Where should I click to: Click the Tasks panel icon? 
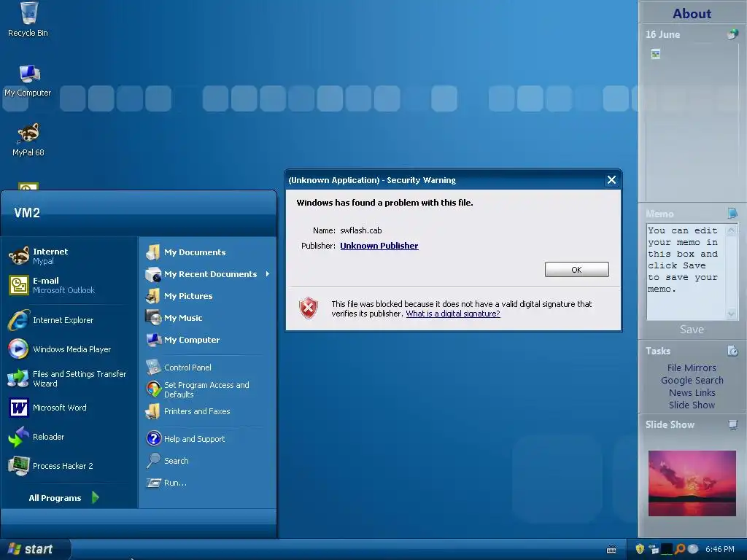pos(732,351)
